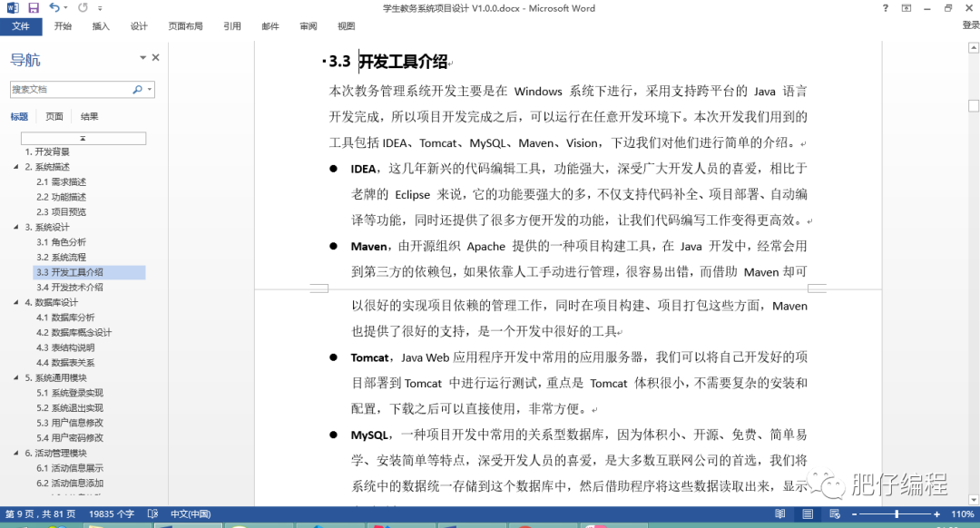Collapse the 4. 数据库设计 heading
Viewport: 980px width, 528px height.
coord(16,302)
